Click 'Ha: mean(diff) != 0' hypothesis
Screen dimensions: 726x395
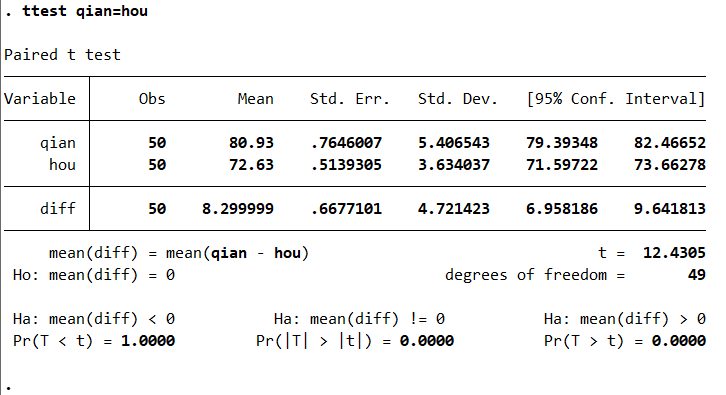coord(359,319)
